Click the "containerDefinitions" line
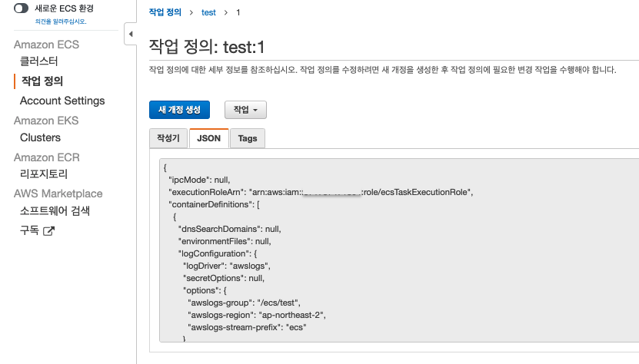The width and height of the screenshot is (639, 364). point(214,204)
